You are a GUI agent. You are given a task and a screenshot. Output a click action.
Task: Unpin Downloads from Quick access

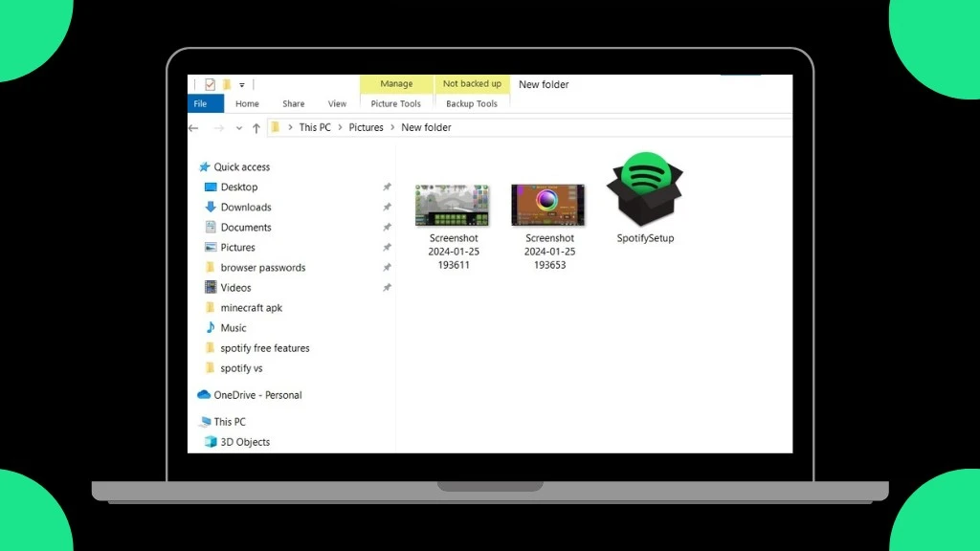387,207
